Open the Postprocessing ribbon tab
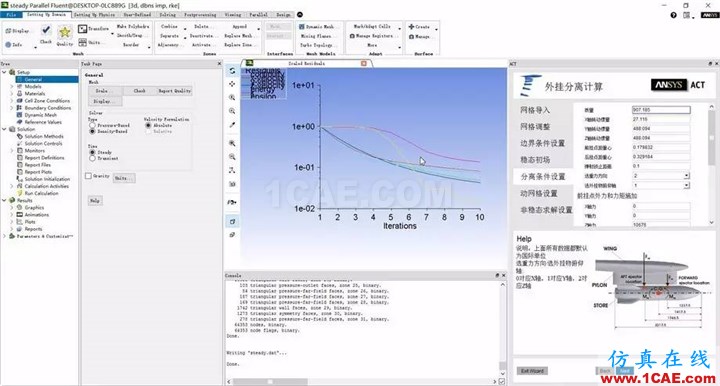 [x=200, y=15]
